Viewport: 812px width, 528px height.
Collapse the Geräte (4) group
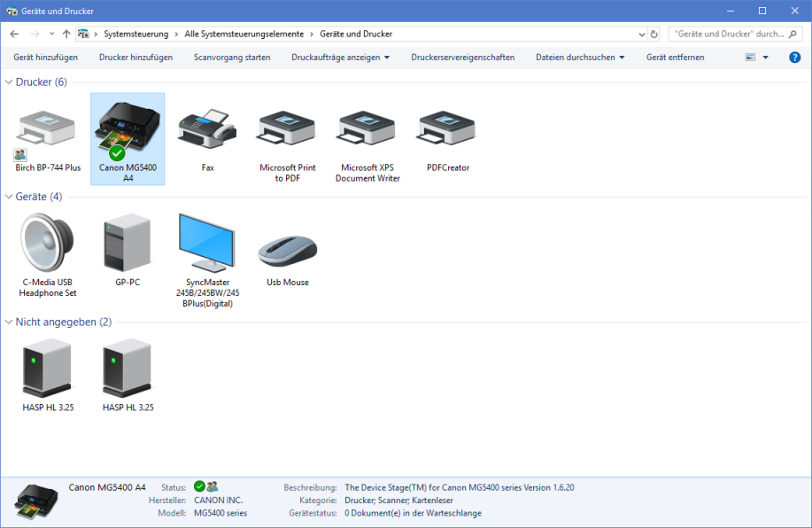(9, 197)
